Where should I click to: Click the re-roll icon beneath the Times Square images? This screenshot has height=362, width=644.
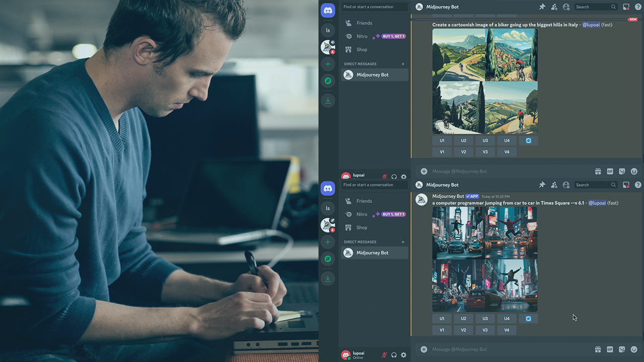tap(528, 318)
